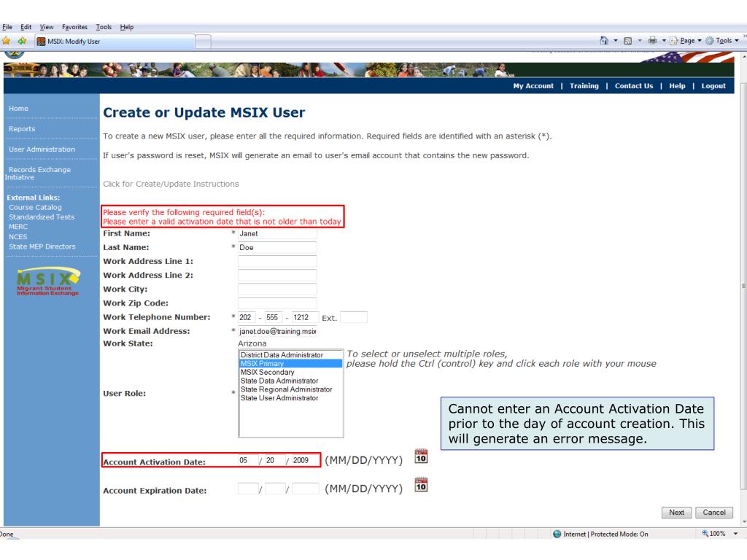
Task: Open the Favorites menu
Action: coord(75,27)
